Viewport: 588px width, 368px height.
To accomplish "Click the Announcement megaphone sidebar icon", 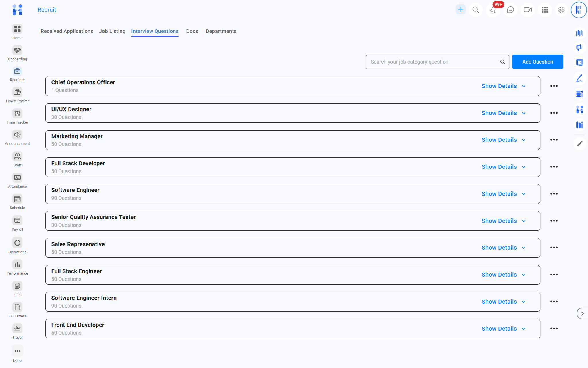I will (x=17, y=135).
